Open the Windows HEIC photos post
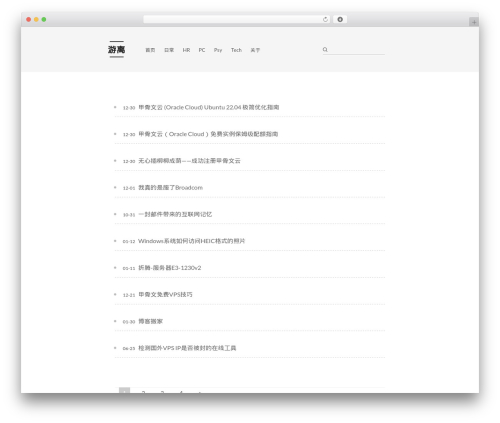Image resolution: width=500 pixels, height=423 pixels. [192, 241]
